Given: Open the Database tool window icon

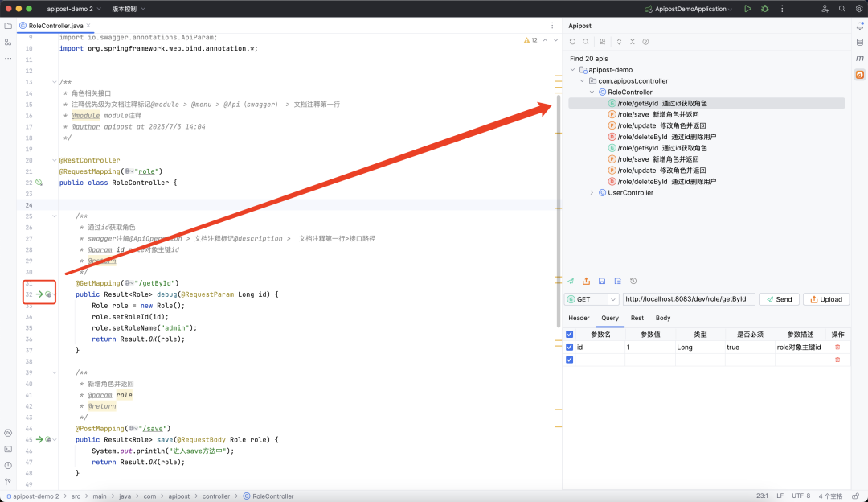Looking at the screenshot, I should 860,42.
